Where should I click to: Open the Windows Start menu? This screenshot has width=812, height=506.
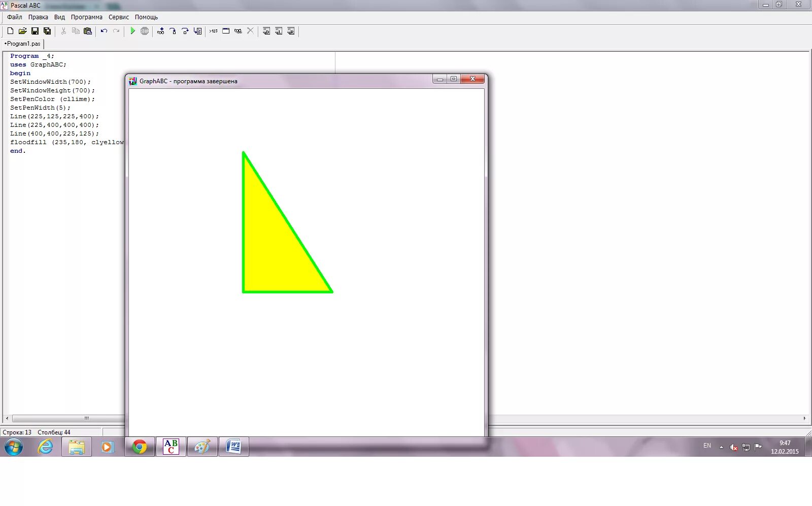pyautogui.click(x=14, y=447)
